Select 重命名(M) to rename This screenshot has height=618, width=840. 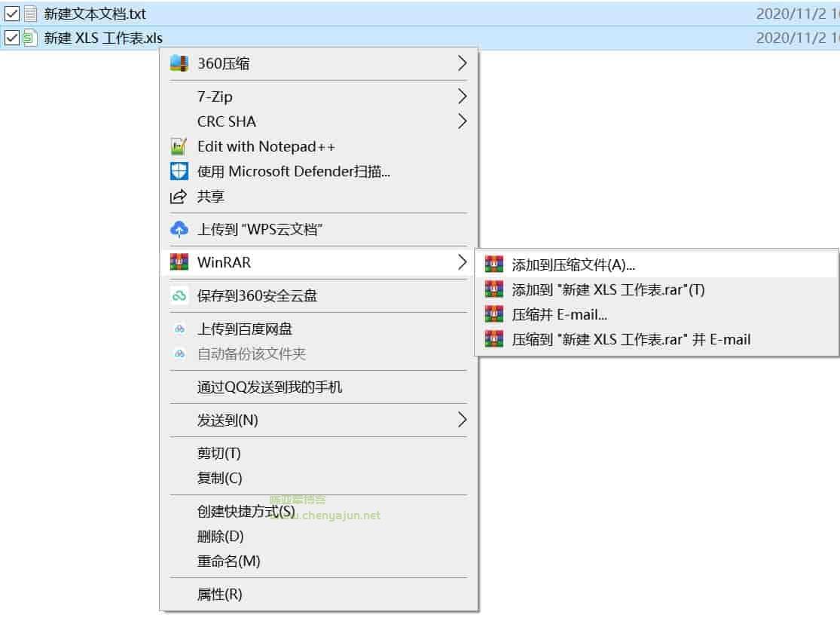click(x=318, y=561)
